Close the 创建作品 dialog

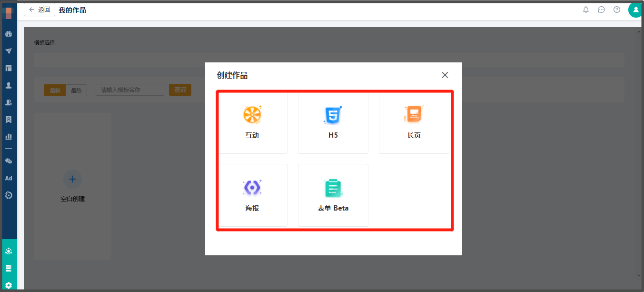point(445,75)
